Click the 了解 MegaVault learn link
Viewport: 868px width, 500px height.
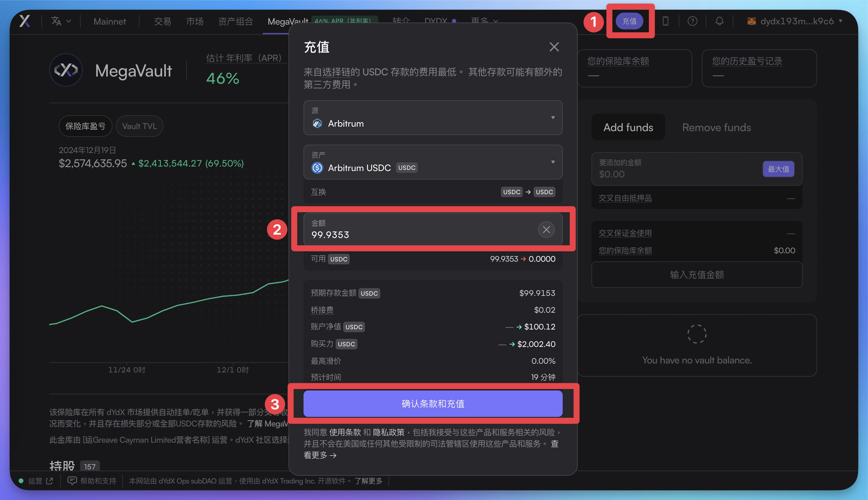(x=267, y=423)
